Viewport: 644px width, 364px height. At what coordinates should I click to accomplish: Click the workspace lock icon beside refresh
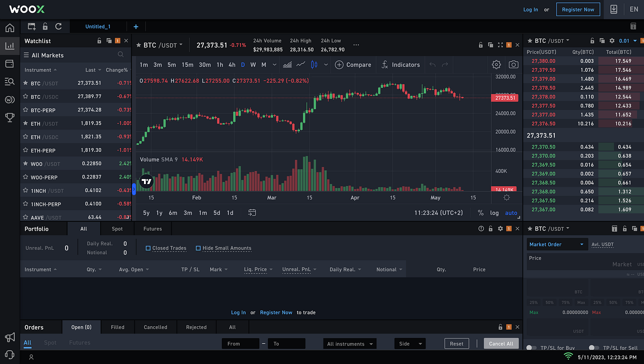point(45,26)
